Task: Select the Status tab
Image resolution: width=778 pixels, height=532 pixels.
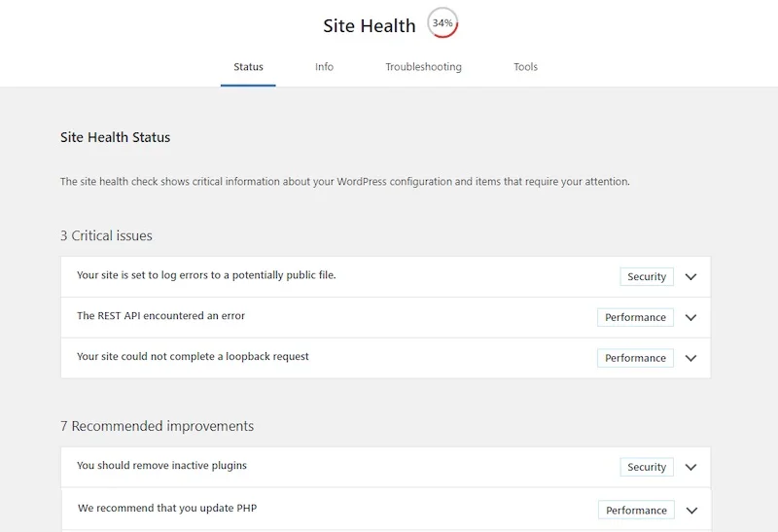Action: 248,67
